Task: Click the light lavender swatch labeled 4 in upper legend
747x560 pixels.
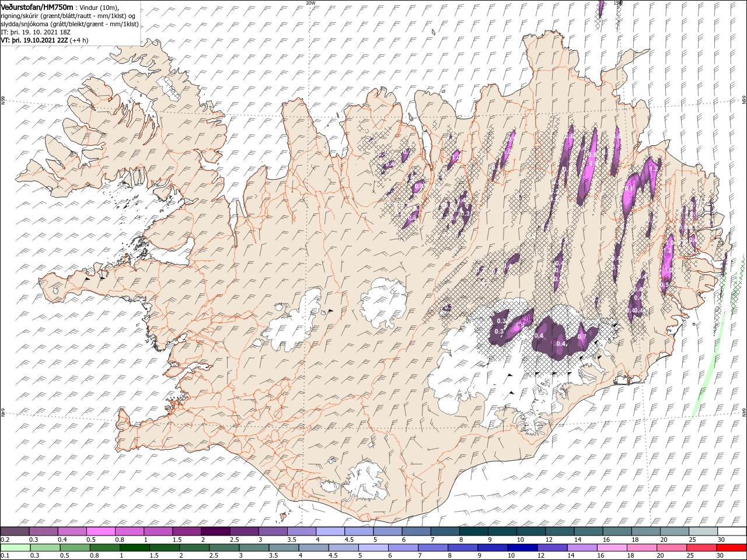Action: pos(330,531)
